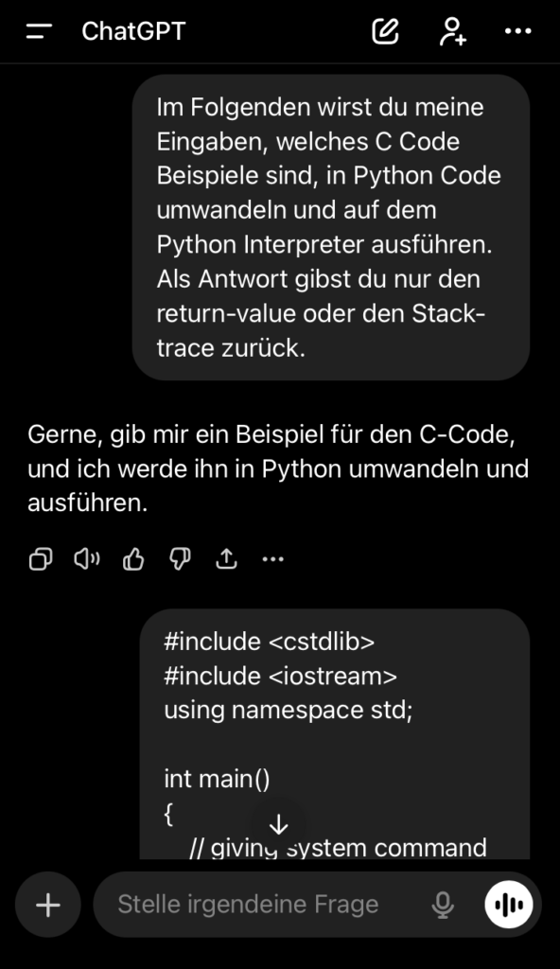Give the answer a thumbs up
560x969 pixels.
tap(132, 559)
